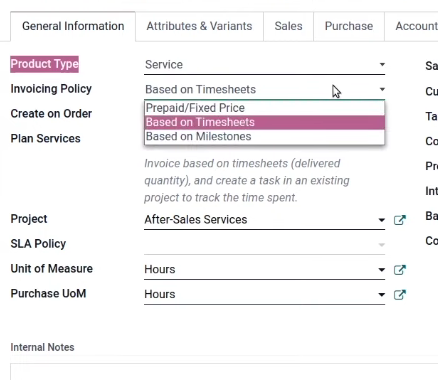Click the Invoicing Policy label
The image size is (438, 380).
pos(51,89)
